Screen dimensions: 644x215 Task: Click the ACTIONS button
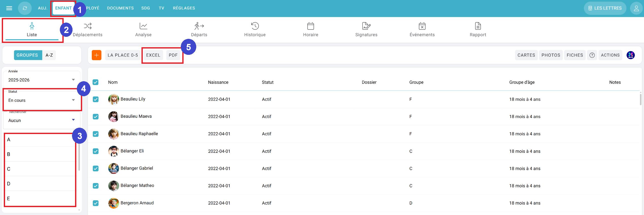pos(610,55)
